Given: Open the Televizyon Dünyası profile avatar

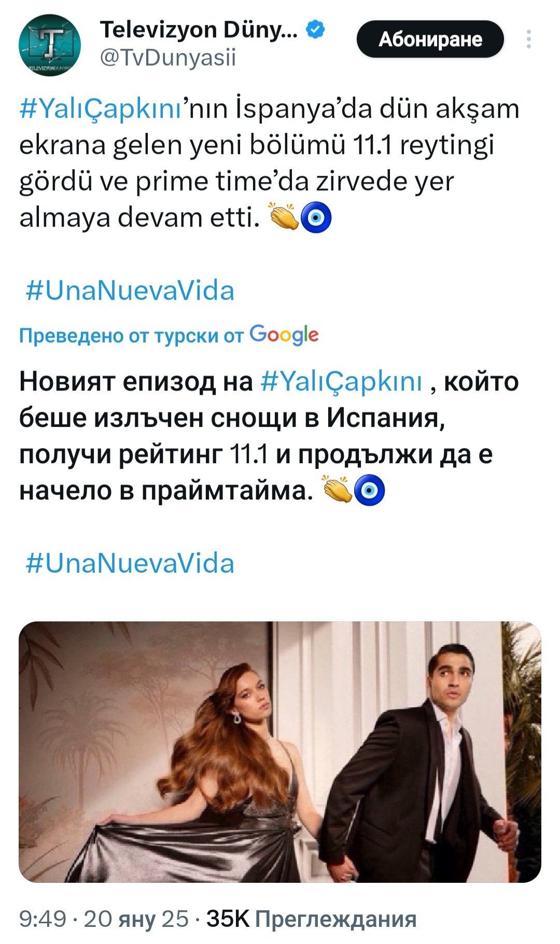Looking at the screenshot, I should (x=50, y=45).
